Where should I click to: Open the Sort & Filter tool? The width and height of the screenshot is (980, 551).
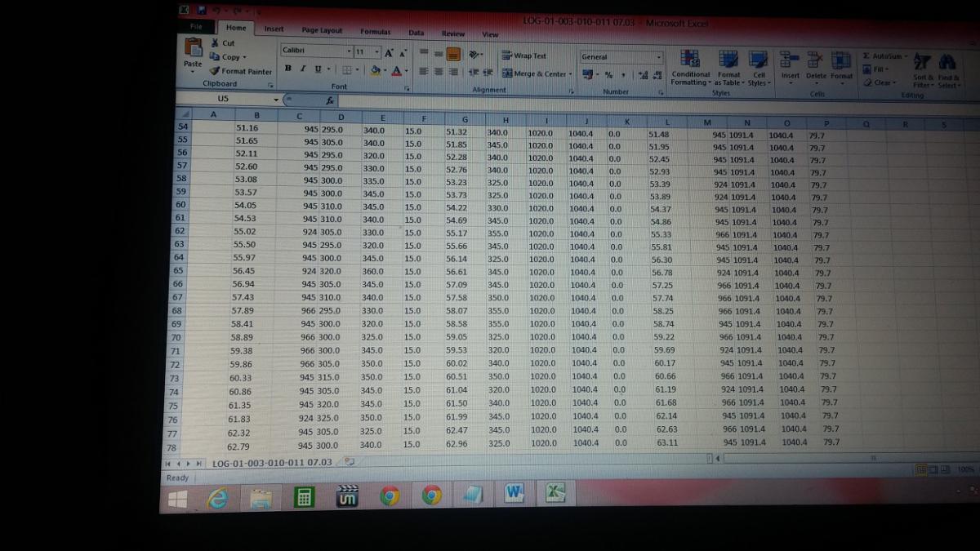922,64
